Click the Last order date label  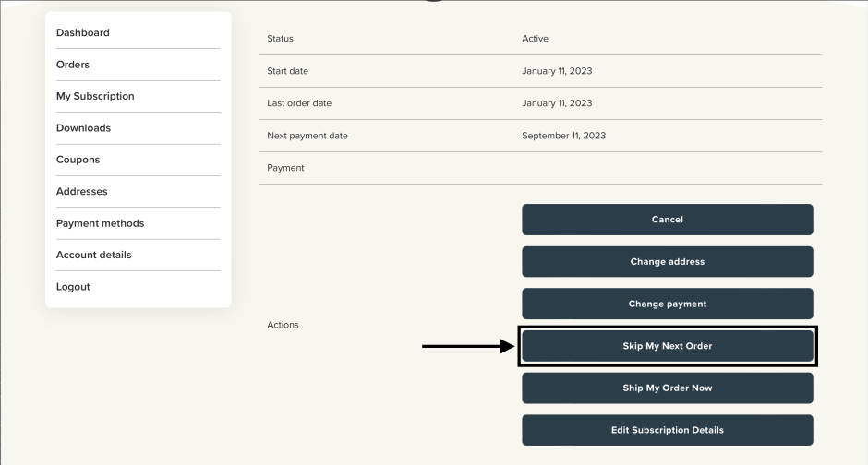(x=299, y=103)
